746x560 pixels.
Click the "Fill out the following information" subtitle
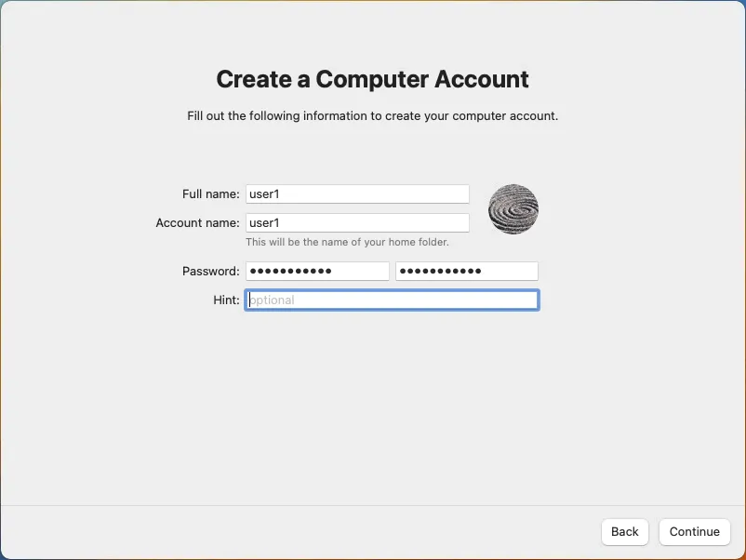[x=372, y=116]
